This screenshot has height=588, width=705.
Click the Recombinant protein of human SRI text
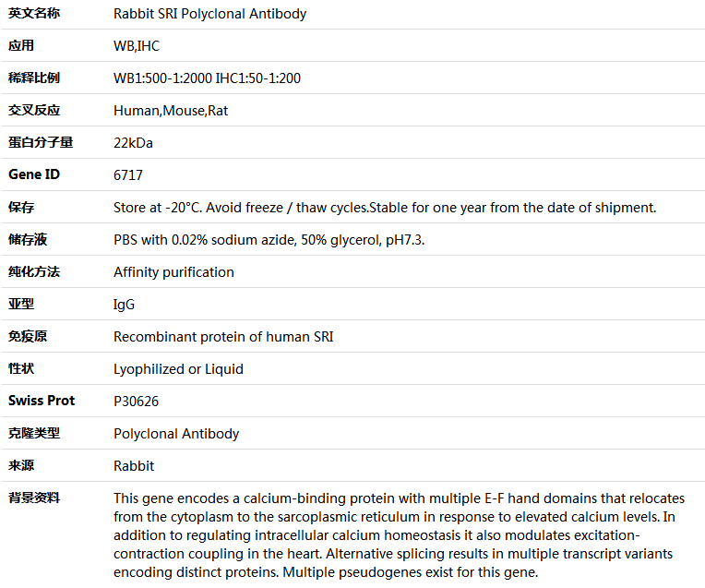(x=223, y=337)
